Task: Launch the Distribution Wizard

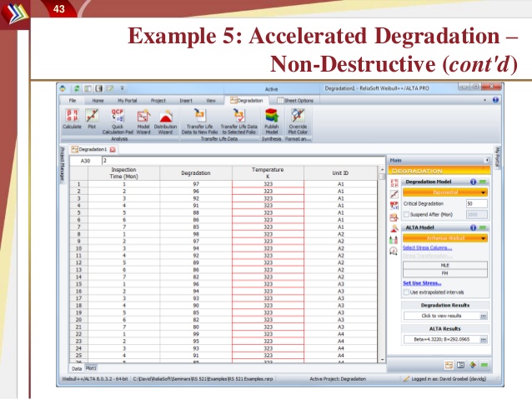Action: 165,118
